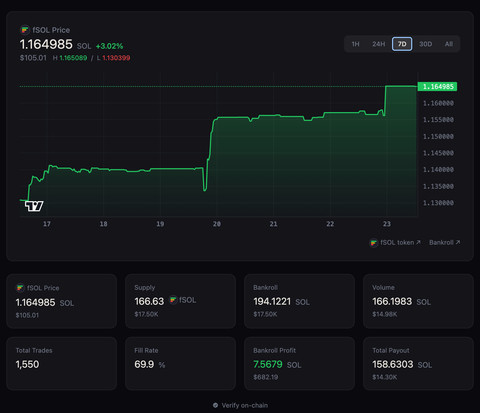480x413 pixels.
Task: Click the TradingView logo on the chart
Action: coord(34,206)
